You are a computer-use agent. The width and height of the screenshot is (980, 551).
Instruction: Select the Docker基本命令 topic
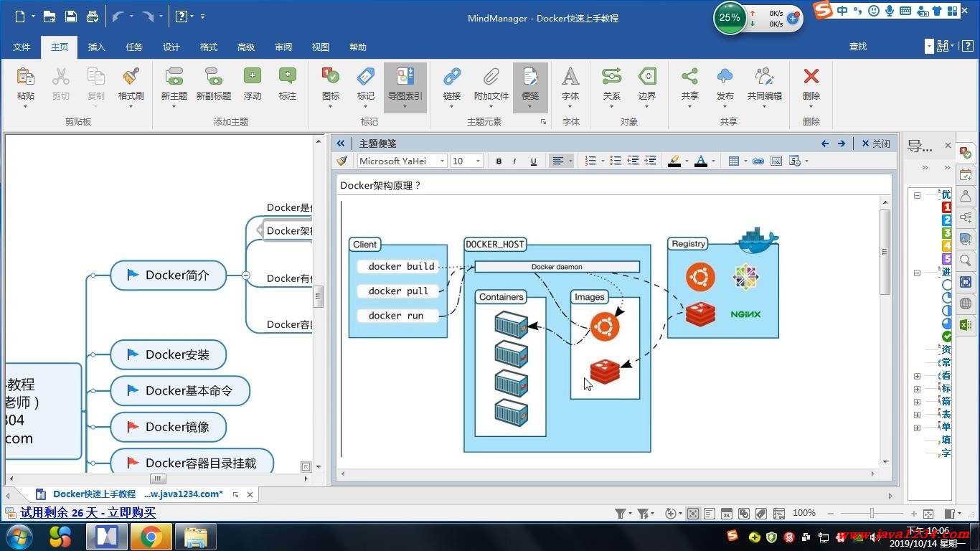pos(180,391)
